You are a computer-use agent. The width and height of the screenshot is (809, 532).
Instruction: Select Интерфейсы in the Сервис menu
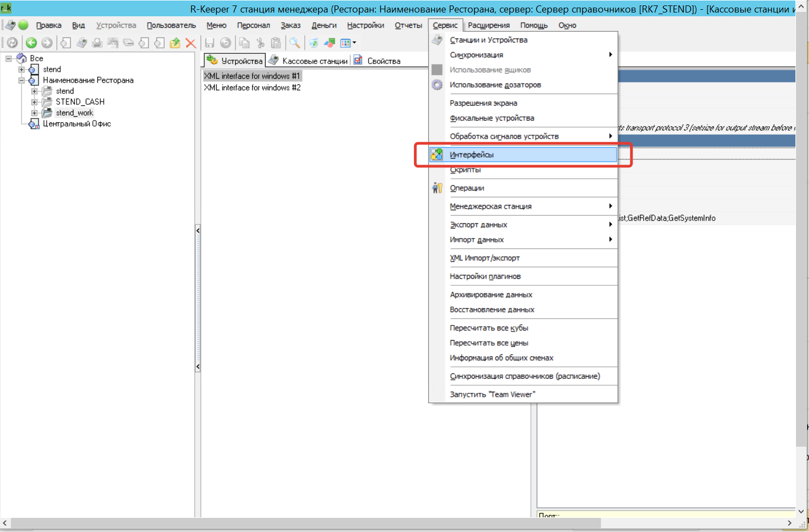pyautogui.click(x=472, y=155)
